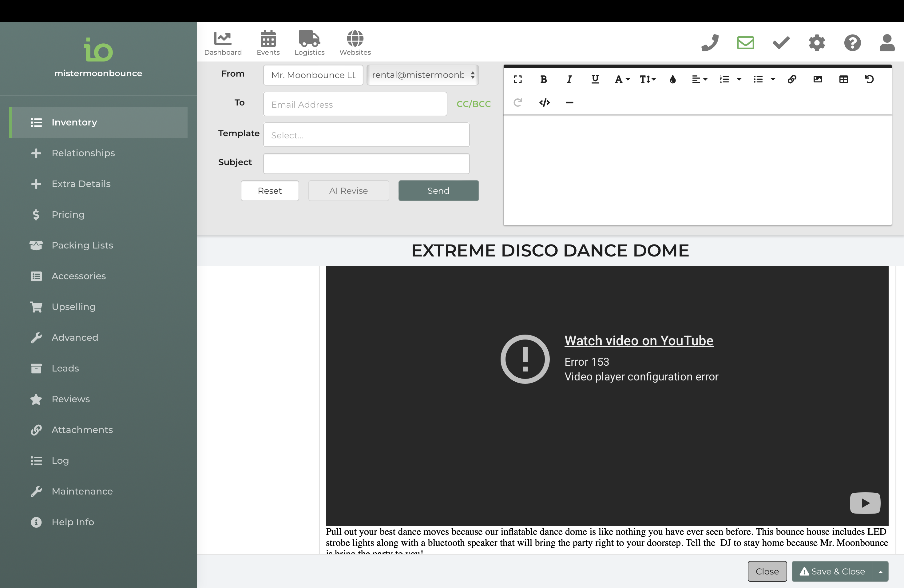The height and width of the screenshot is (588, 904).
Task: Go to the Events tab
Action: [x=268, y=42]
